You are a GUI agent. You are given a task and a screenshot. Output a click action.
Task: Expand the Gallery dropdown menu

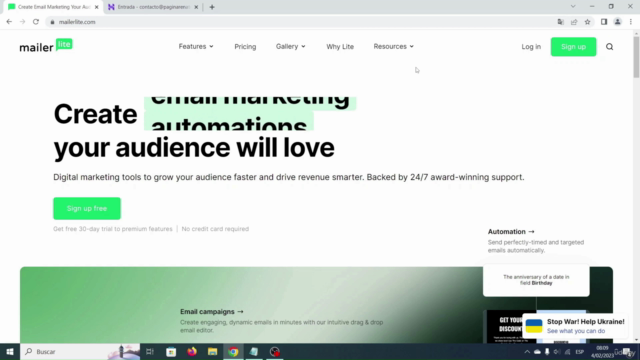tap(291, 47)
